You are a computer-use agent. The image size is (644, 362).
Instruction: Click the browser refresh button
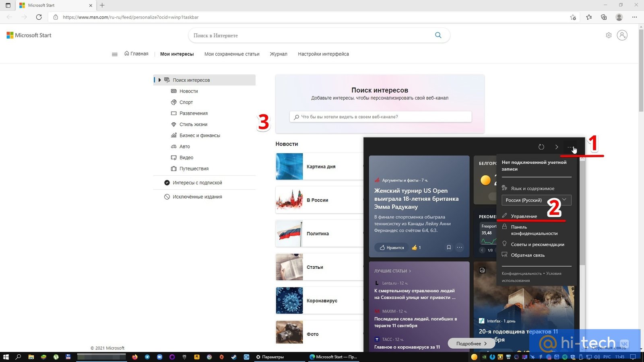pyautogui.click(x=39, y=17)
